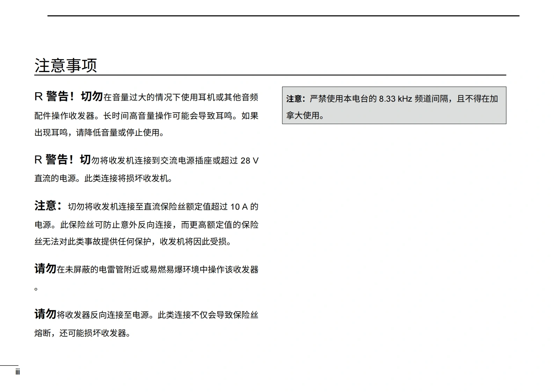Click the line starting 配件操作收发器
The height and width of the screenshot is (392, 554).
(x=146, y=116)
